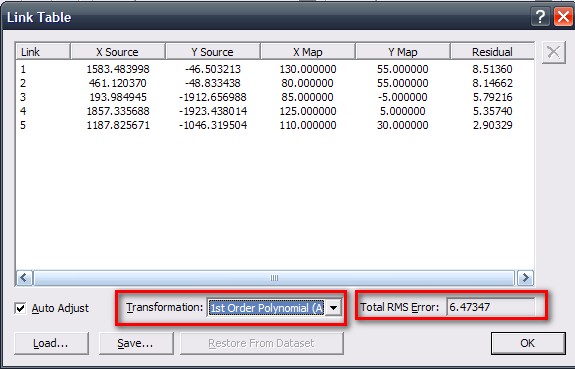The image size is (575, 369).
Task: Click the horizontal scrollbar thumb
Action: click(x=274, y=278)
